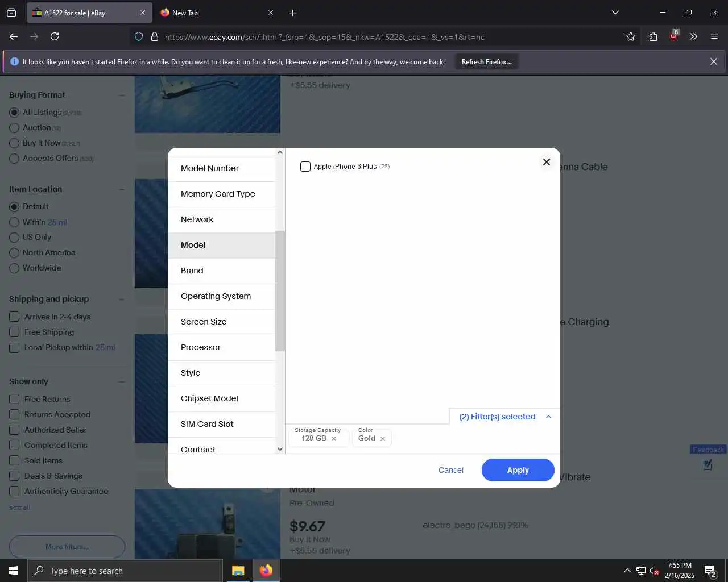Remove the Gold color filter chip

pos(383,439)
